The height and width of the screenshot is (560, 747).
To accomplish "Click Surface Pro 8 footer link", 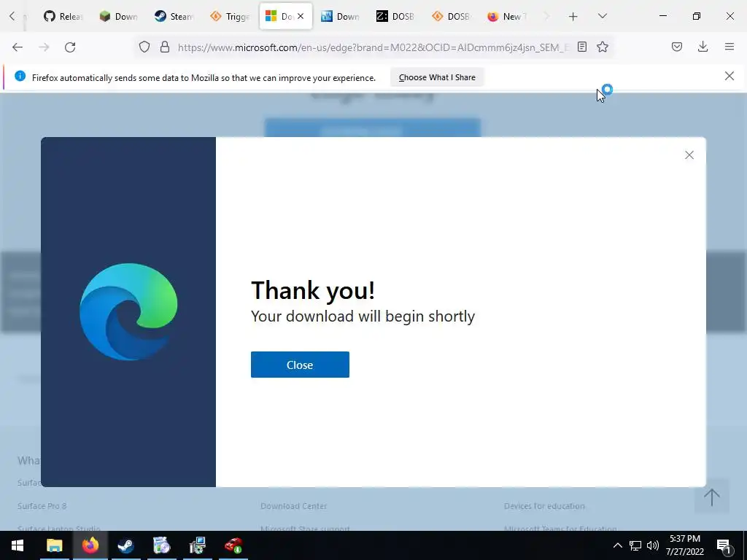I will tap(42, 506).
